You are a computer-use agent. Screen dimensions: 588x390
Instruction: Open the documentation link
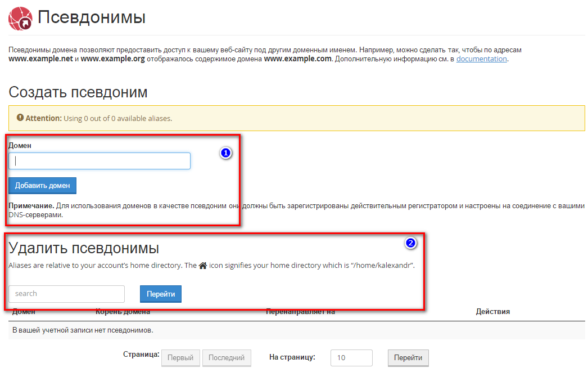coord(481,59)
